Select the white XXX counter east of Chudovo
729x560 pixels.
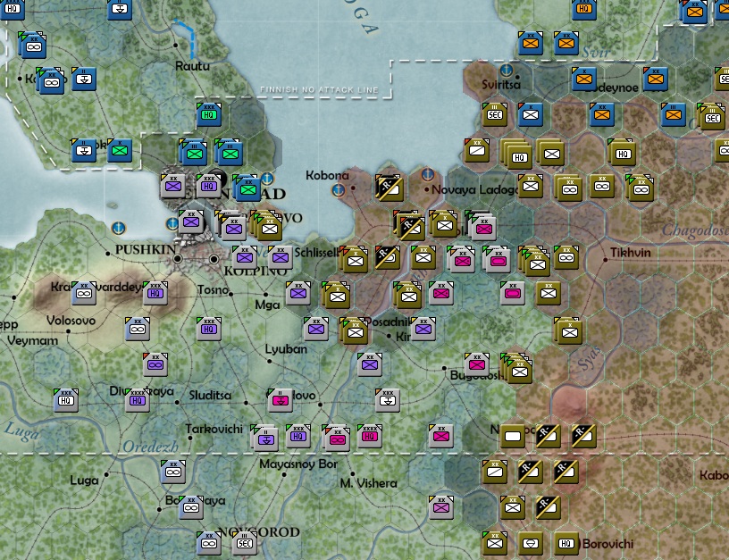coord(388,400)
